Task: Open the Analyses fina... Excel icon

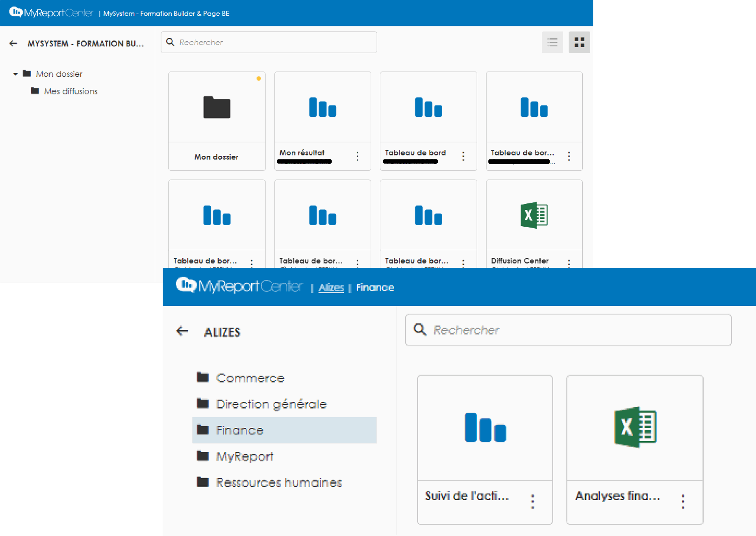Action: 635,427
